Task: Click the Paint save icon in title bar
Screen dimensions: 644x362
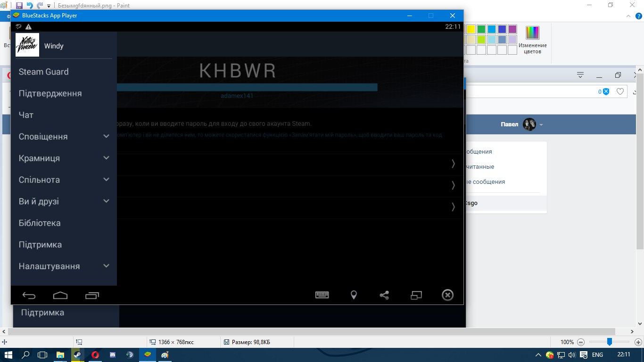Action: pyautogui.click(x=19, y=6)
